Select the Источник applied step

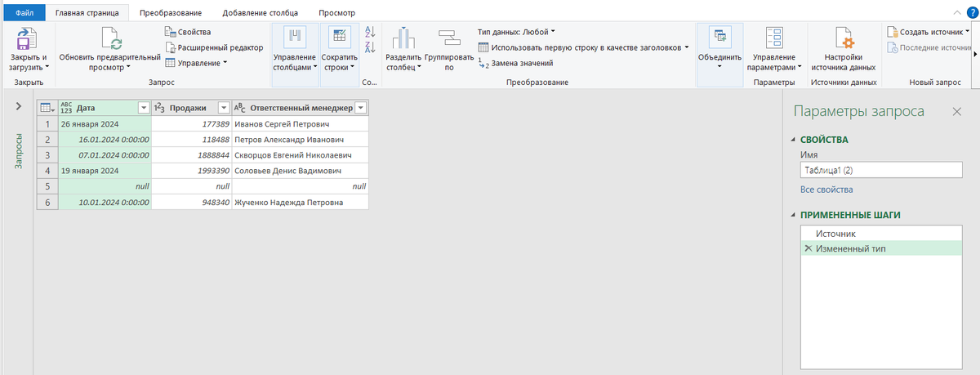883,234
